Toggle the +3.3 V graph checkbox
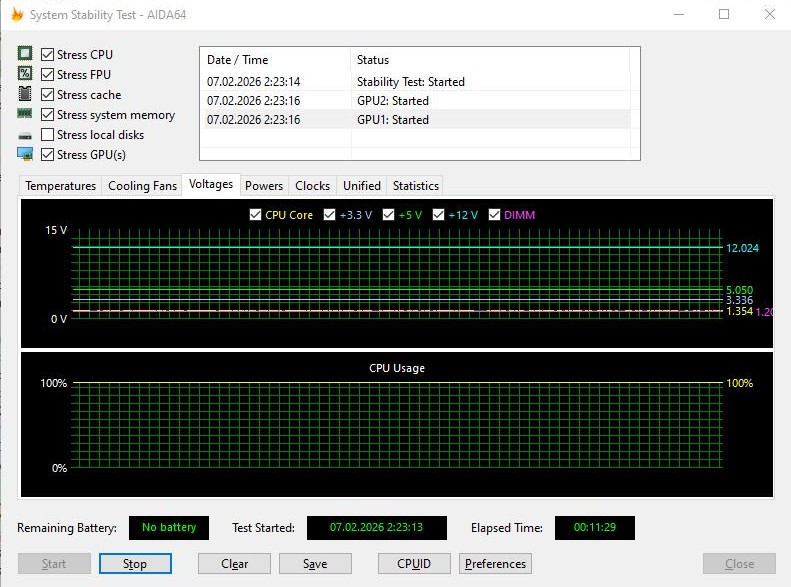Screen dimensions: 791x587 [329, 215]
